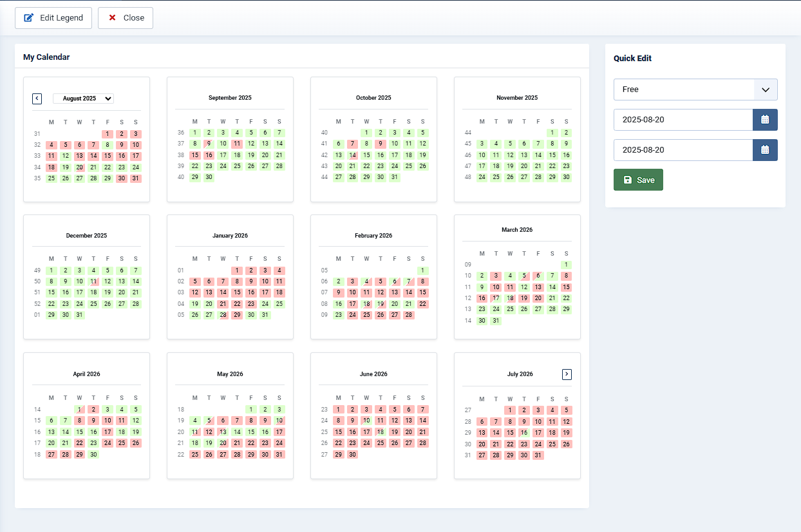Select January 1, 2026 day cell
Viewport: 801px width, 532px height.
coord(237,271)
